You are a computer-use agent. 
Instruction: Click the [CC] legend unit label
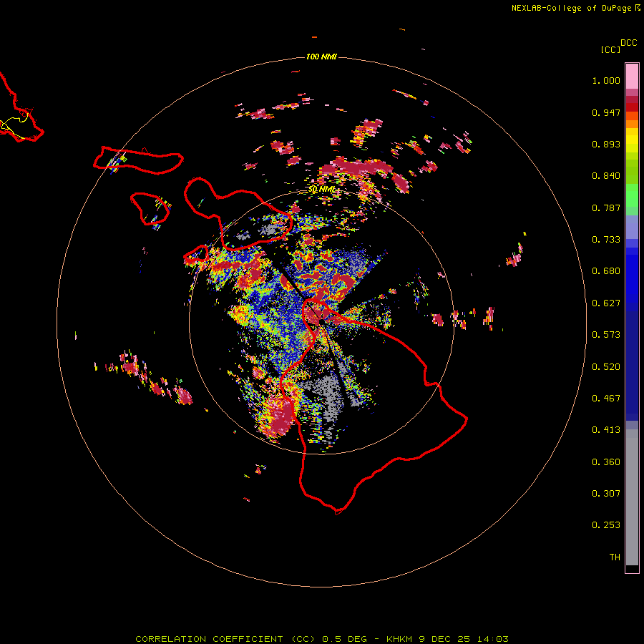[x=610, y=49]
